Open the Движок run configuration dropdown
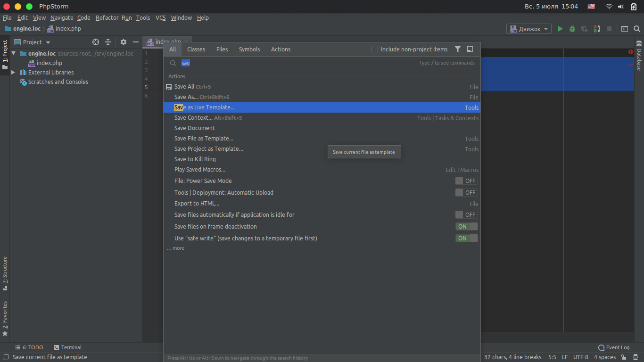This screenshot has width=644, height=362. [529, 29]
